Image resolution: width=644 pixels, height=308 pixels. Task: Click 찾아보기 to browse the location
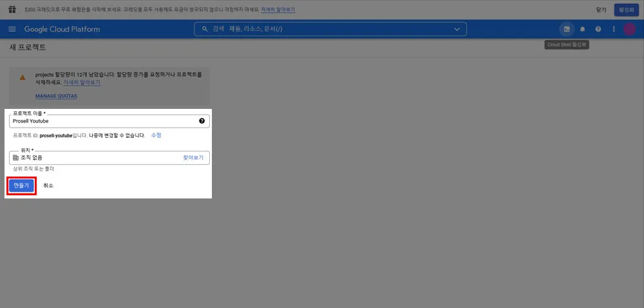[x=193, y=158]
